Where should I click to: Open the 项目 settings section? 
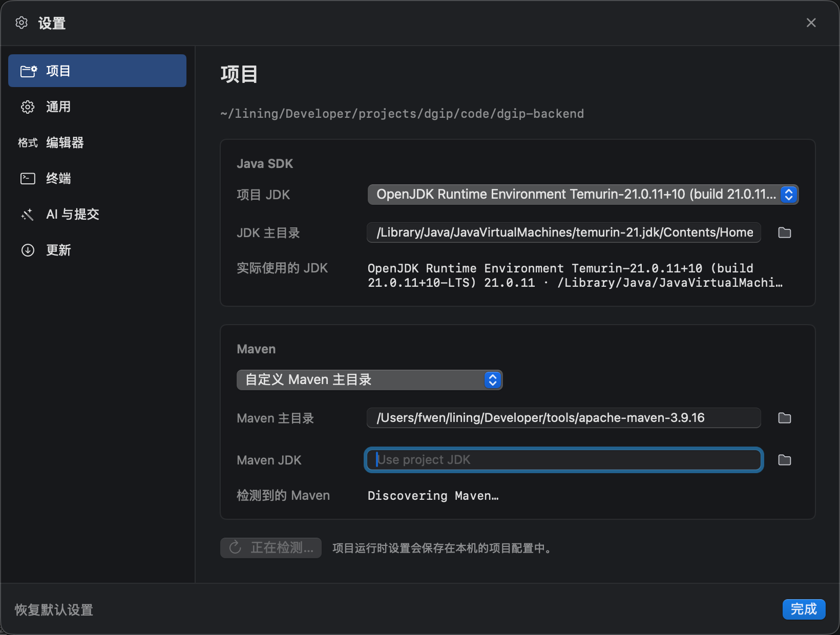(97, 71)
